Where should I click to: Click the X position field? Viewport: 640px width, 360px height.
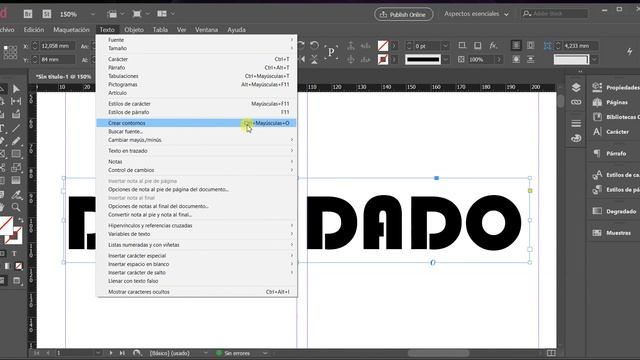tap(57, 46)
